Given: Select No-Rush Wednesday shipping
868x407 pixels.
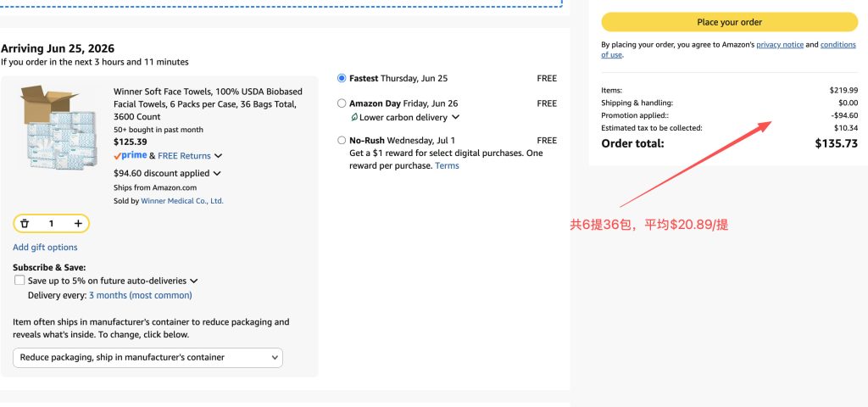Looking at the screenshot, I should pos(342,141).
